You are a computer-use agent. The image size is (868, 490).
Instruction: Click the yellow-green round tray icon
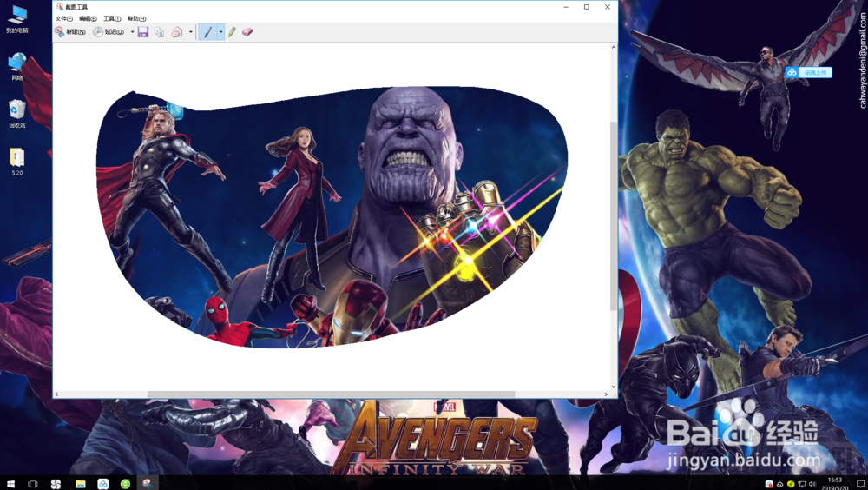791,484
